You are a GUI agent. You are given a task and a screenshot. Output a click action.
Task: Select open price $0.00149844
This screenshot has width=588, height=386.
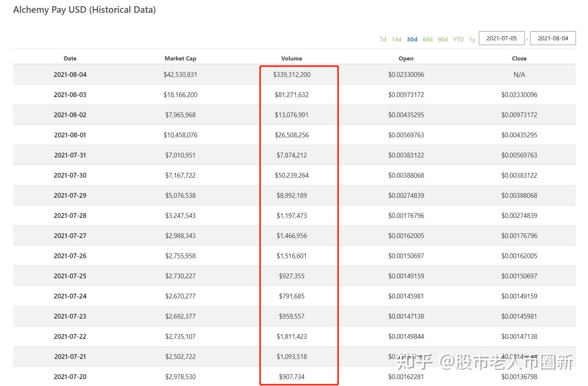tap(406, 337)
